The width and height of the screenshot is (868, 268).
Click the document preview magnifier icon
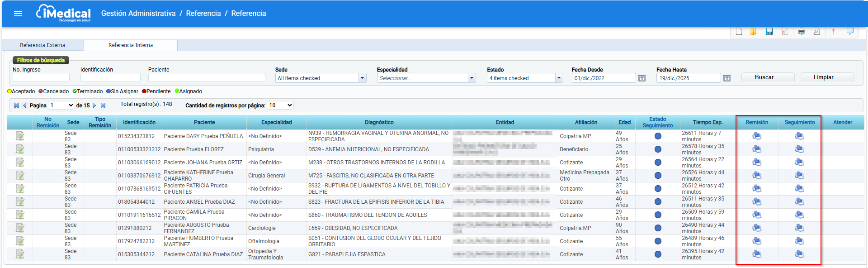tap(816, 31)
